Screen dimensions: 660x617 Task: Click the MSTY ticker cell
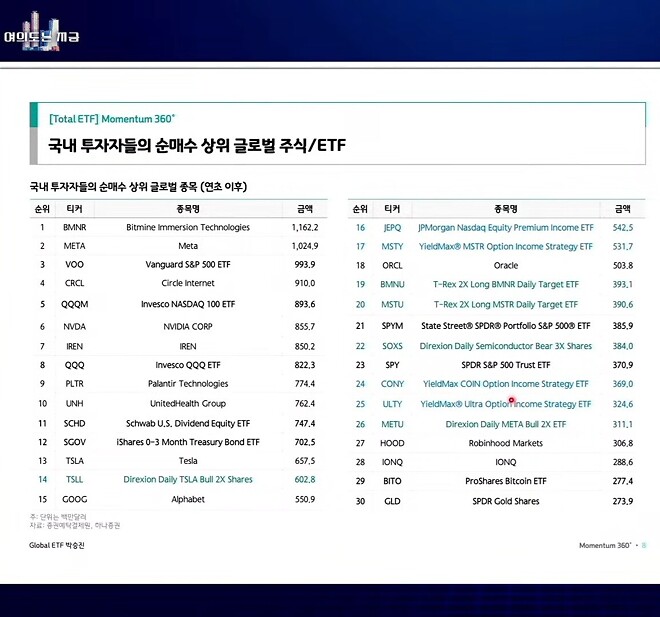[x=392, y=247]
